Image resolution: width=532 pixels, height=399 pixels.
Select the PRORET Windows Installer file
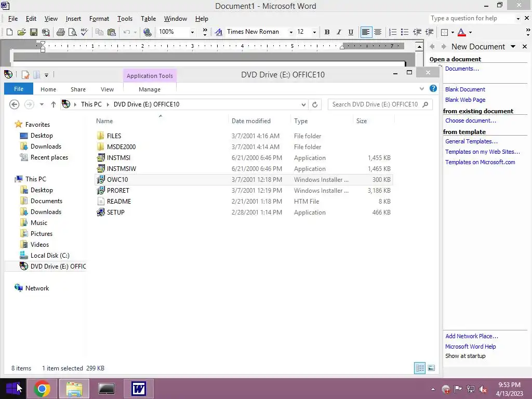pyautogui.click(x=244, y=191)
